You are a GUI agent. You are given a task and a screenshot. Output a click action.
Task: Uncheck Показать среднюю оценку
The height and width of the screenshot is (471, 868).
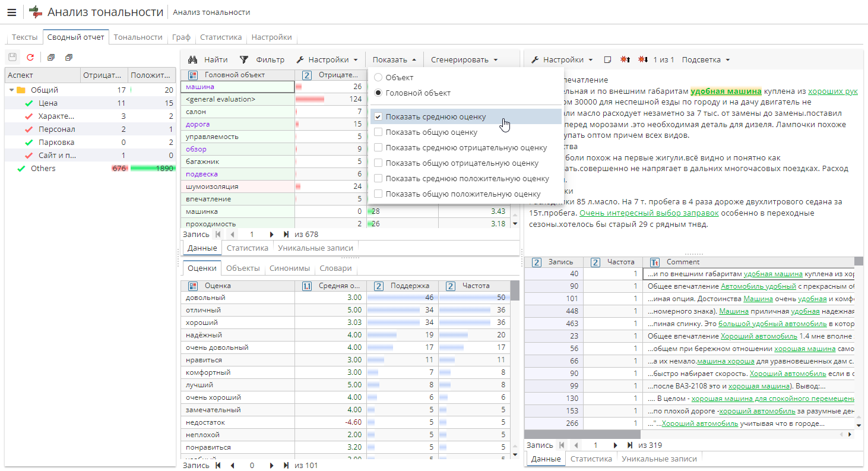pos(378,117)
